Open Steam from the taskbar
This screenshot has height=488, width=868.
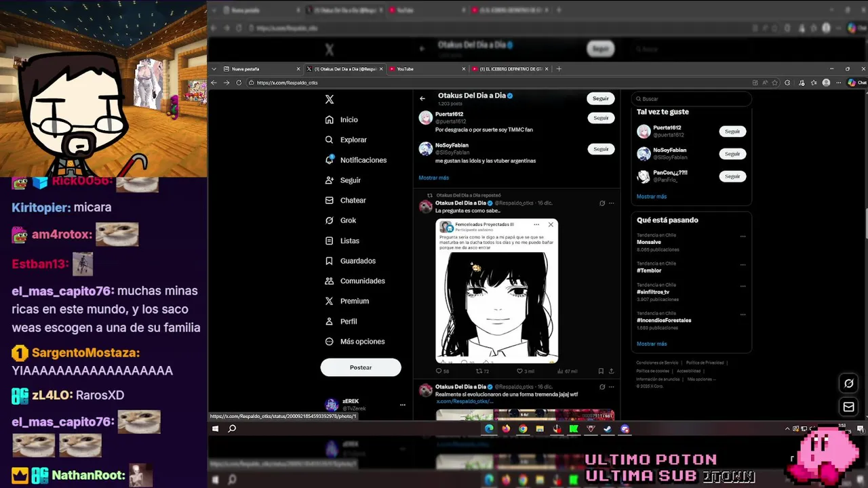pyautogui.click(x=608, y=428)
